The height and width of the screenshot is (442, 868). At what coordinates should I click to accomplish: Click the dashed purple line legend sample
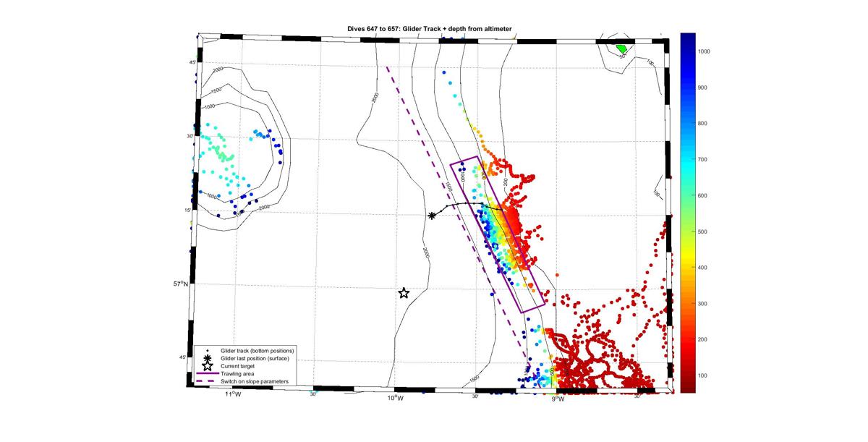(208, 381)
